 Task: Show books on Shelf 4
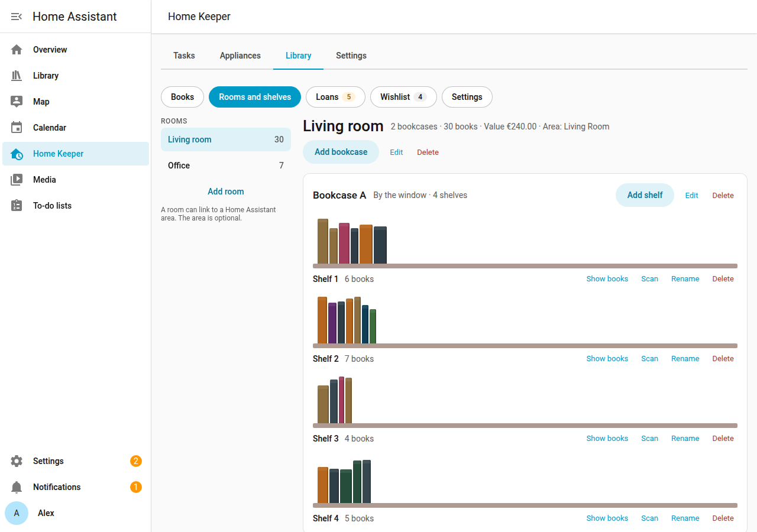[x=607, y=518]
